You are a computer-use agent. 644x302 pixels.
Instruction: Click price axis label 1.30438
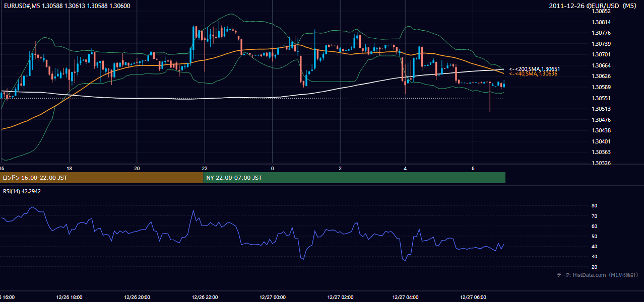coord(601,130)
